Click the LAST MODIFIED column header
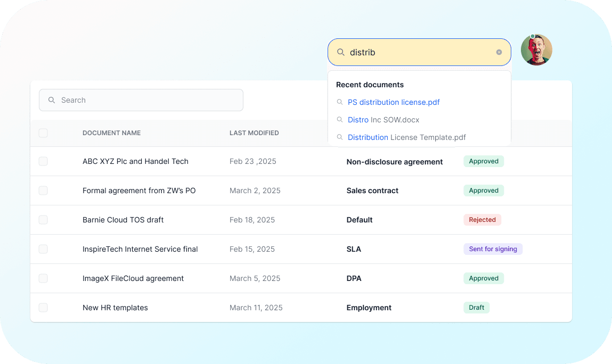 (x=254, y=133)
